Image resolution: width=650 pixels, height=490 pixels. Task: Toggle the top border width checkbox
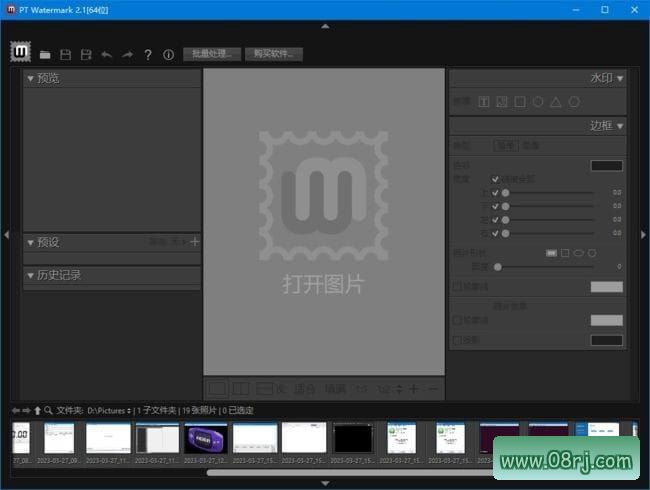[495, 193]
